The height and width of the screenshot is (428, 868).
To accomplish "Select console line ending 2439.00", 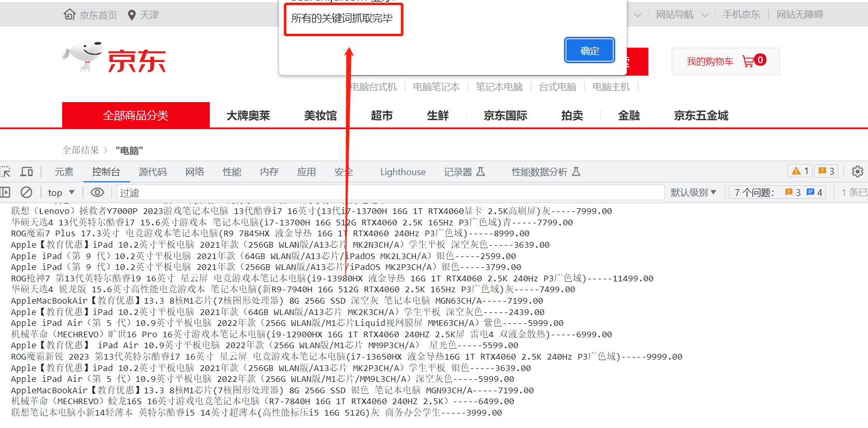I will (278, 312).
